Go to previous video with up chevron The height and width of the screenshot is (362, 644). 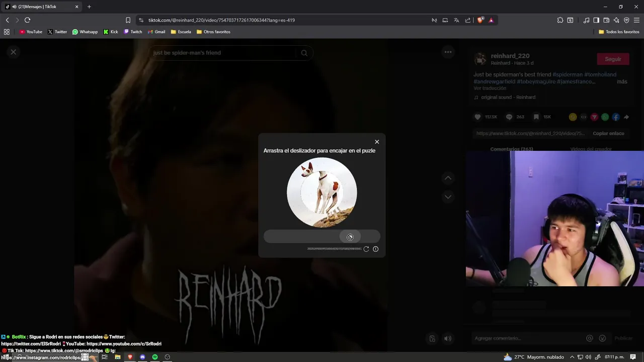tap(448, 178)
